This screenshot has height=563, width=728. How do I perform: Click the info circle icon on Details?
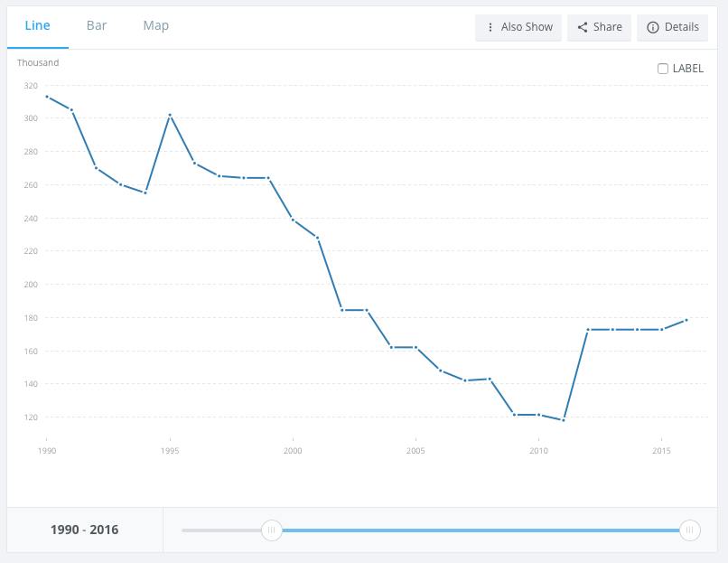point(653,27)
